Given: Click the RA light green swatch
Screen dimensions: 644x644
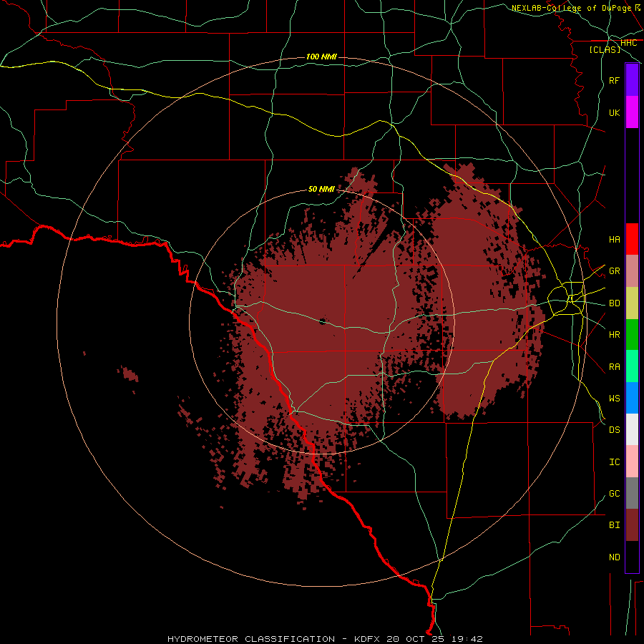Looking at the screenshot, I should point(632,366).
